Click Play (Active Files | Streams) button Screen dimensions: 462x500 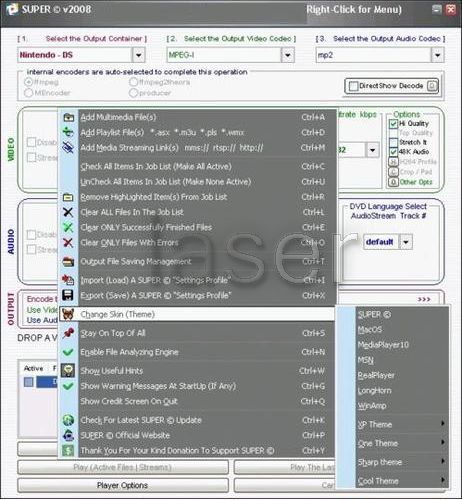123,467
